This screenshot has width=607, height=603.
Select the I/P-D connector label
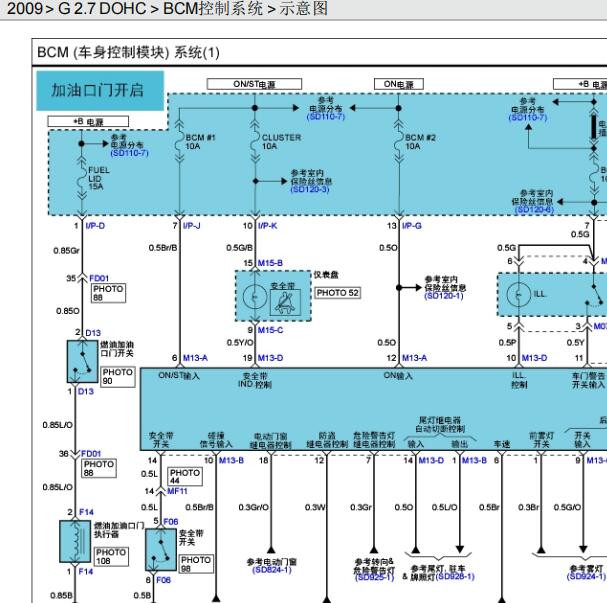[95, 226]
